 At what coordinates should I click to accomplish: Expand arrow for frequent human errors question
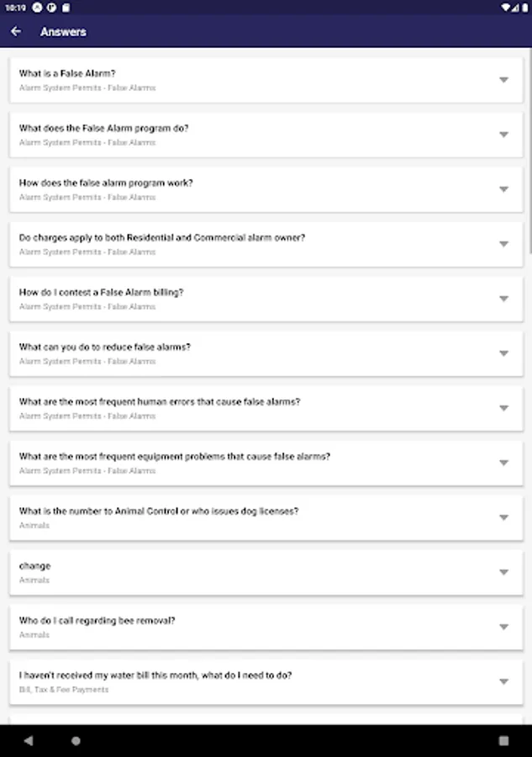point(503,408)
